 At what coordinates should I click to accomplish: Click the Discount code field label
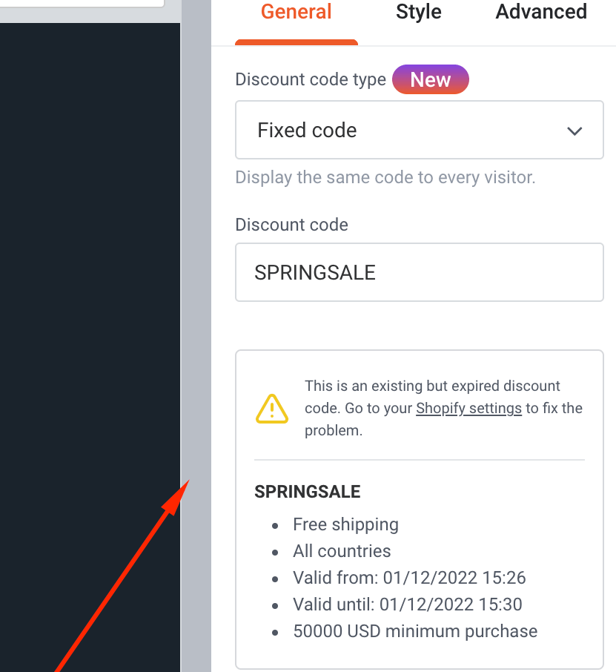tap(292, 225)
